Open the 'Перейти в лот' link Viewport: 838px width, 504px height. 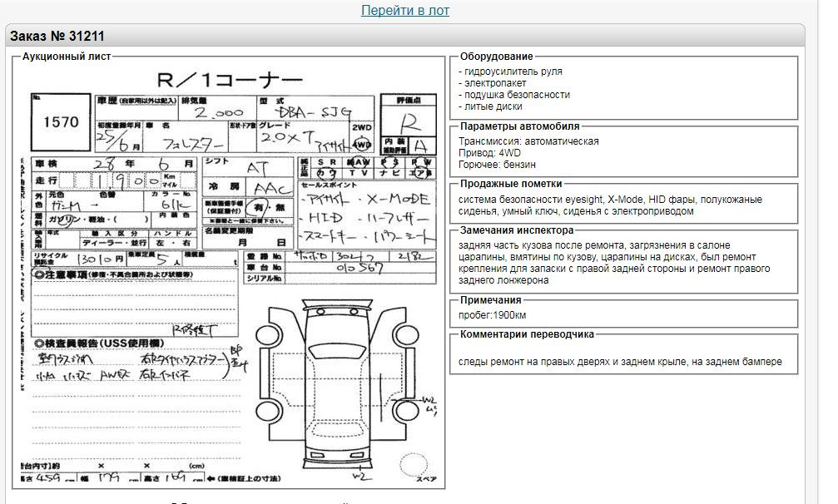[x=405, y=10]
